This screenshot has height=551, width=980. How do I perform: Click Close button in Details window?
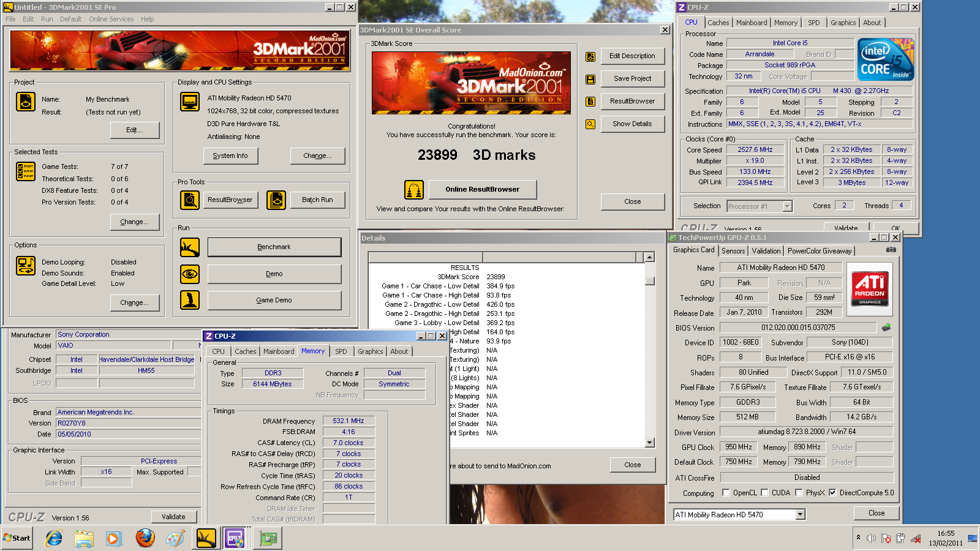point(633,465)
